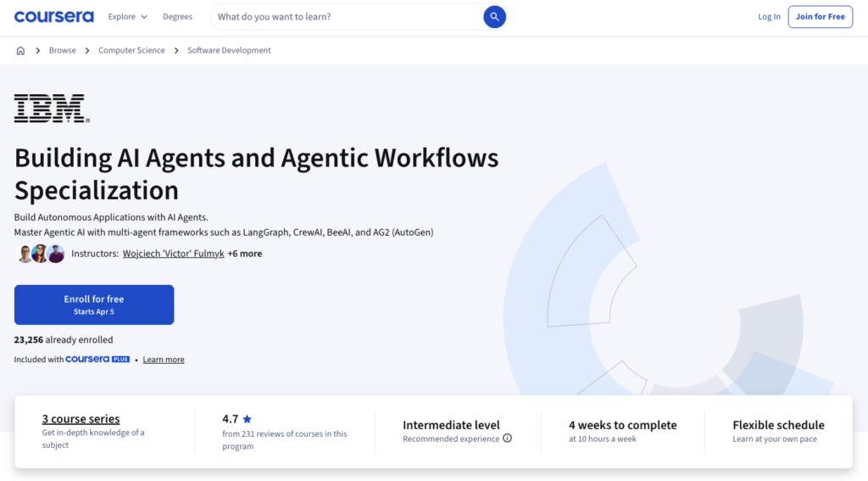Go to the Browse breadcrumb
The image size is (868, 481).
click(63, 50)
